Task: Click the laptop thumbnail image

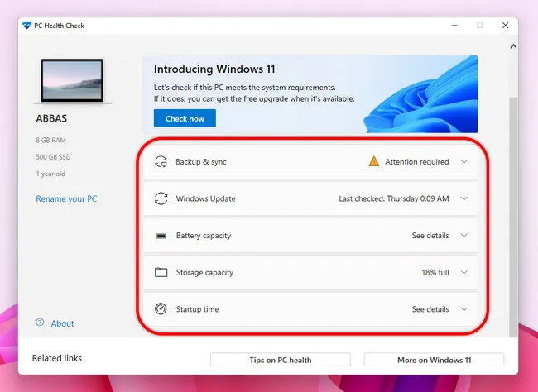Action: tap(71, 80)
